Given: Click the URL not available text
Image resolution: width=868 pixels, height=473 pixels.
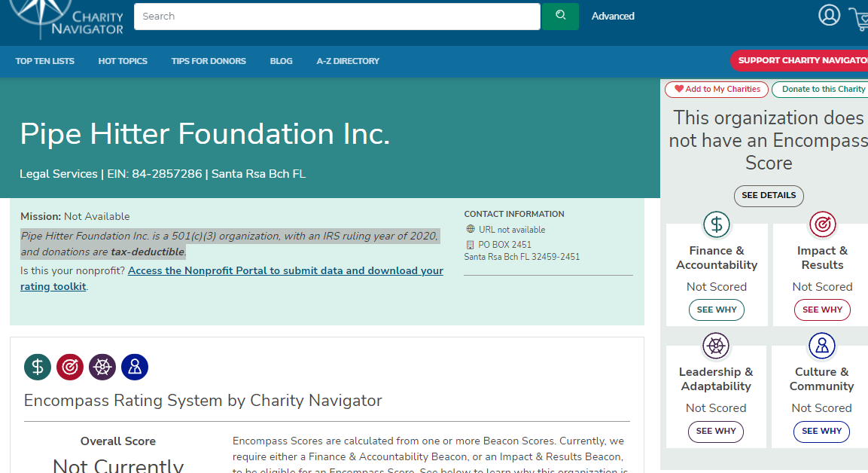Looking at the screenshot, I should click(x=512, y=229).
